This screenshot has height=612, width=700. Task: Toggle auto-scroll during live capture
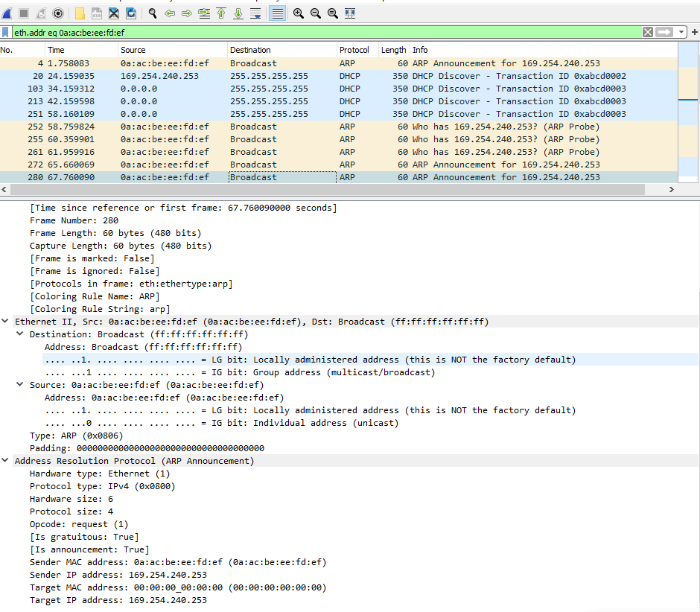(x=255, y=13)
